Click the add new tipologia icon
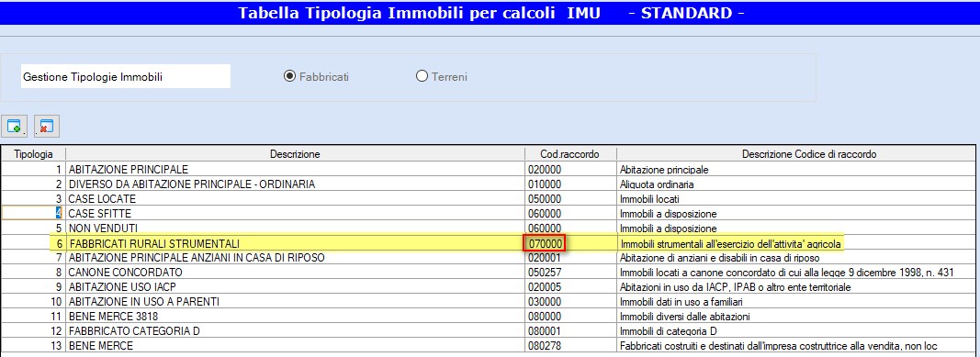980x357 pixels. click(14, 126)
